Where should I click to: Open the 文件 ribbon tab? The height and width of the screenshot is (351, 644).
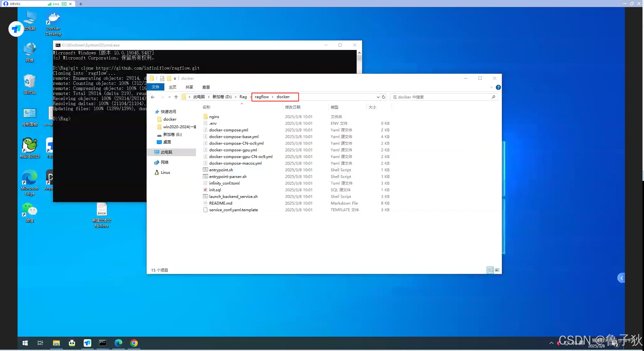click(155, 87)
